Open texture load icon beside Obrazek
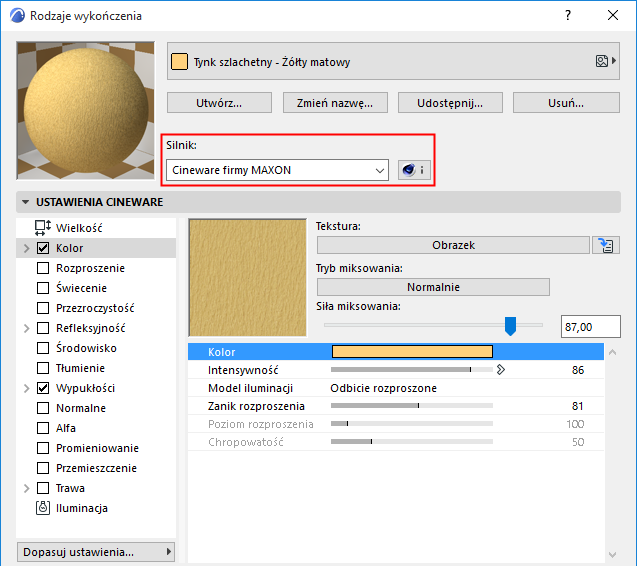Image resolution: width=637 pixels, height=566 pixels. [606, 245]
